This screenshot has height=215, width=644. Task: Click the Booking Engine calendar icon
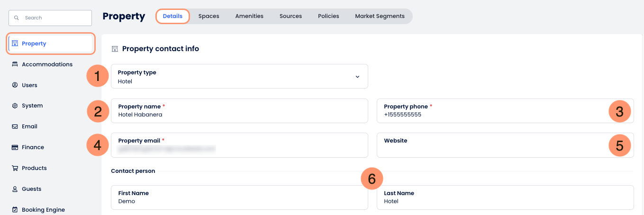(15, 210)
